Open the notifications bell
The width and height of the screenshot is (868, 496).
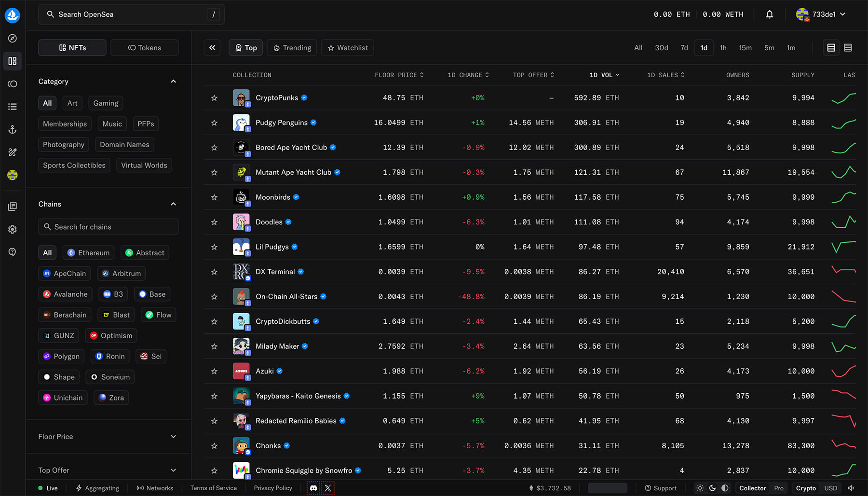pos(770,14)
